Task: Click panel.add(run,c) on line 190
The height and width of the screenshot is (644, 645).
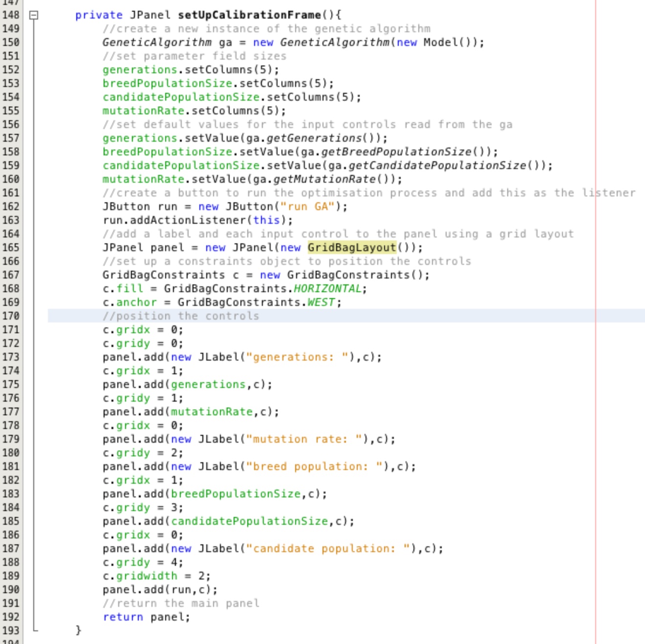Action: tap(157, 590)
